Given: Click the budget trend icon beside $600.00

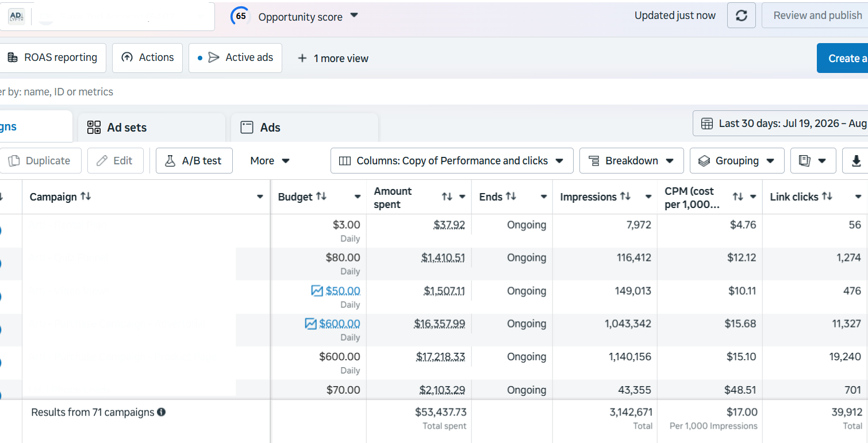Looking at the screenshot, I should coord(310,324).
